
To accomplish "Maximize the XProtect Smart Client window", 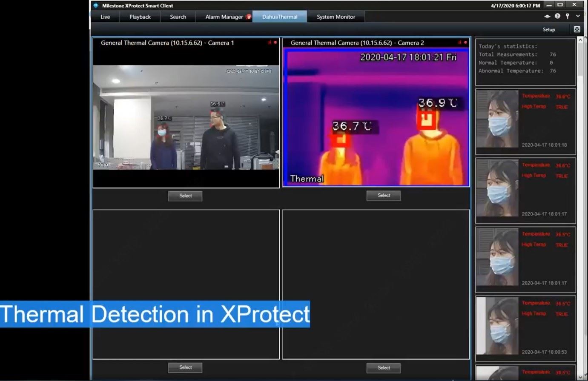I will pyautogui.click(x=560, y=5).
